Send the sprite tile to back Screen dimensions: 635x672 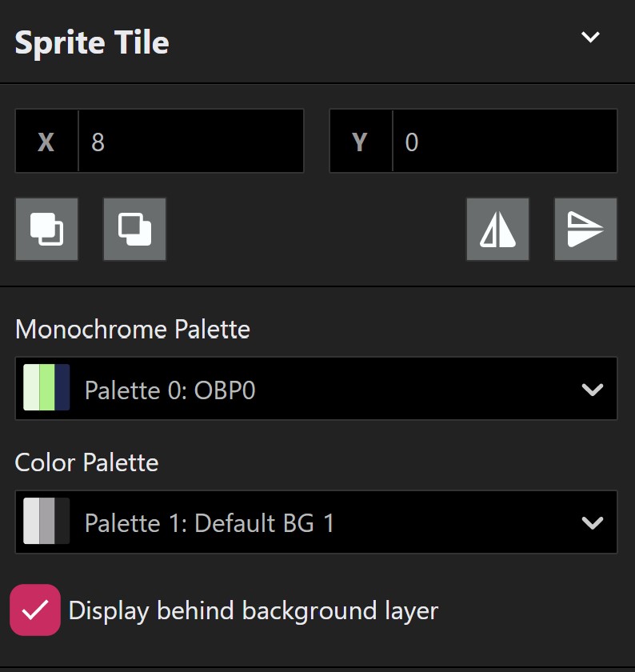(134, 229)
